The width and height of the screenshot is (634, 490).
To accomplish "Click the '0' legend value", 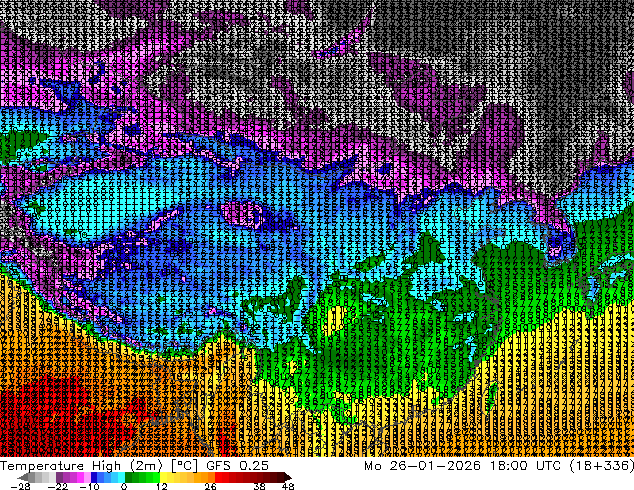I will pyautogui.click(x=124, y=486).
